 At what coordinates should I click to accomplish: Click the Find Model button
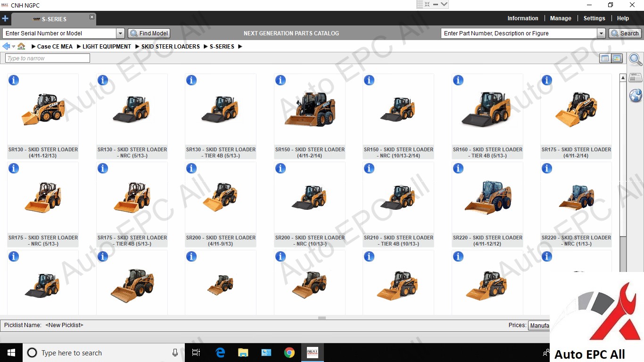(x=149, y=33)
